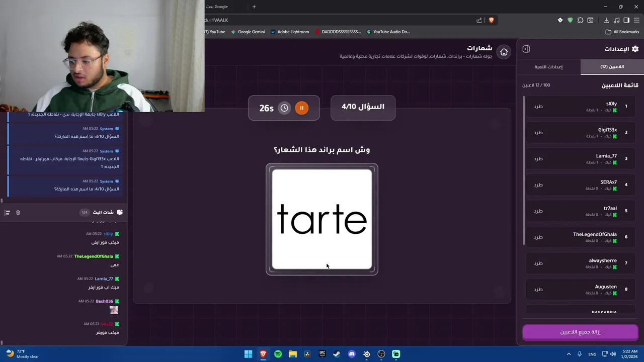This screenshot has width=644, height=362.
Task: Collapse the settings side panel
Action: coord(526,49)
